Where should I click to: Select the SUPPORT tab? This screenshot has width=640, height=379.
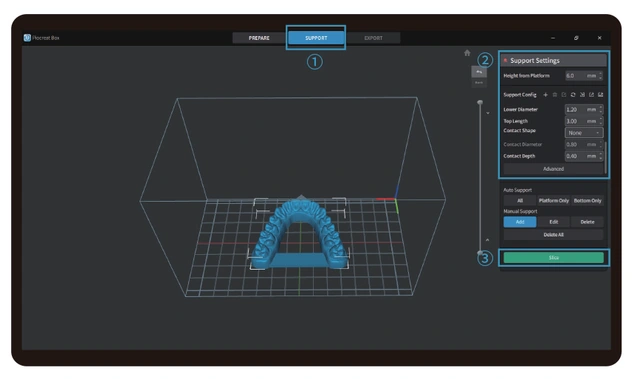pyautogui.click(x=316, y=38)
